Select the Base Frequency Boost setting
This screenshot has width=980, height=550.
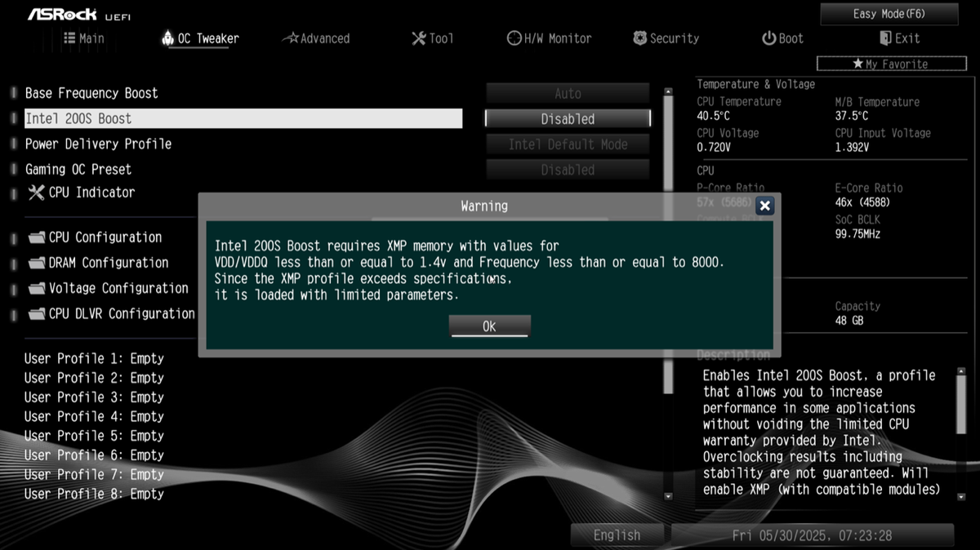pos(91,93)
